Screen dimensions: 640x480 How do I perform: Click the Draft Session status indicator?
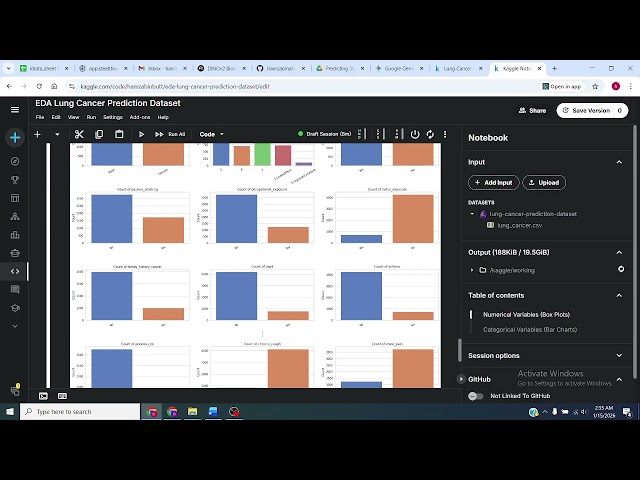coord(324,134)
